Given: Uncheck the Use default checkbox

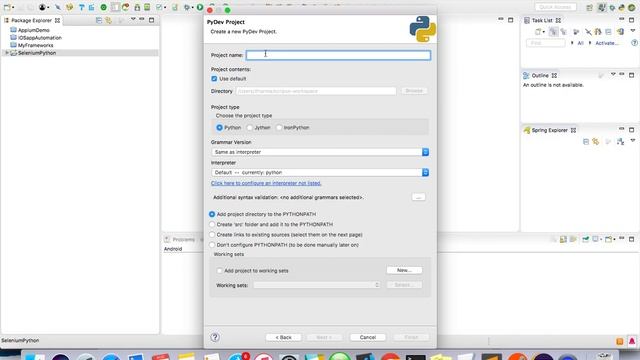Looking at the screenshot, I should point(214,79).
